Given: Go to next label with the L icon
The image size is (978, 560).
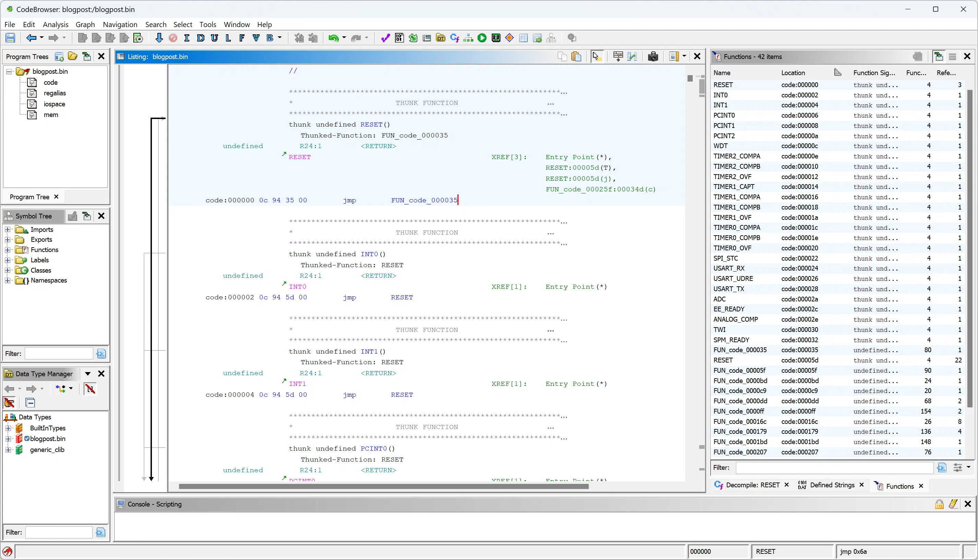Looking at the screenshot, I should 228,38.
